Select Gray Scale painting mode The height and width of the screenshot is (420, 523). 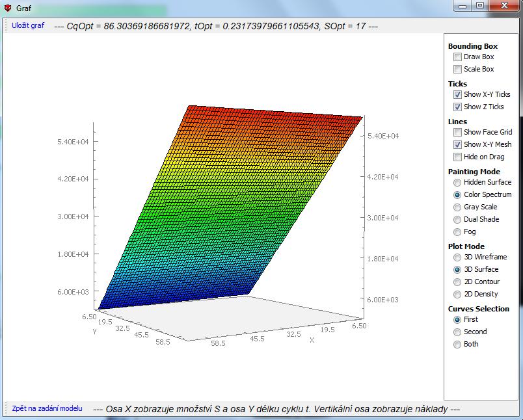tap(457, 207)
